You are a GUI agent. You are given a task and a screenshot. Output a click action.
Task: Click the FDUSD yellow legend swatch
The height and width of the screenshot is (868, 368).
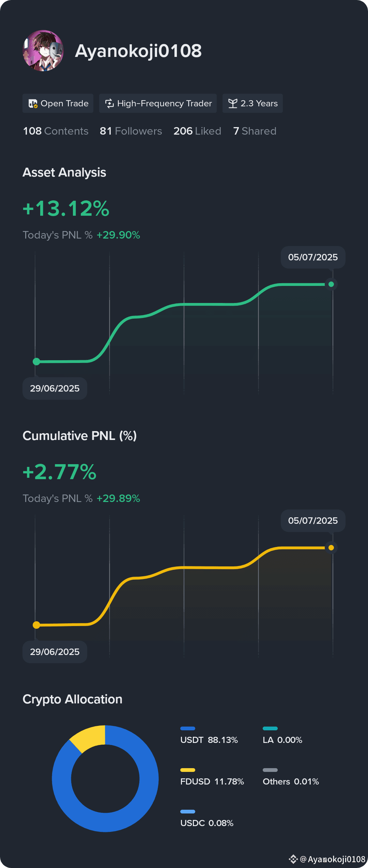coord(188,770)
